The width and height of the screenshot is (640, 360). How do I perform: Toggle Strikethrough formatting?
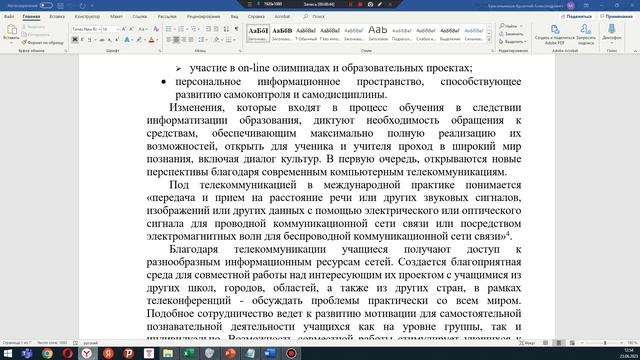102,40
